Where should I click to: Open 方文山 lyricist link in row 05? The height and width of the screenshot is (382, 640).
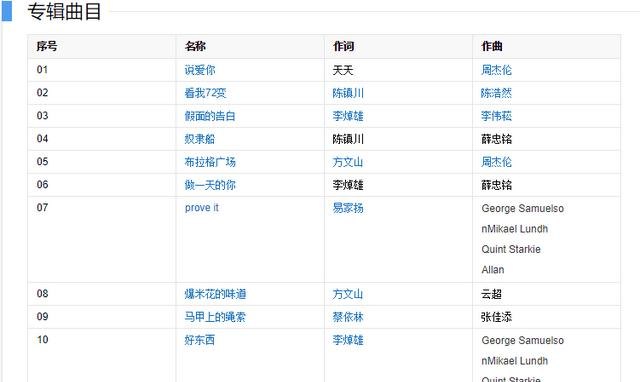tap(348, 162)
